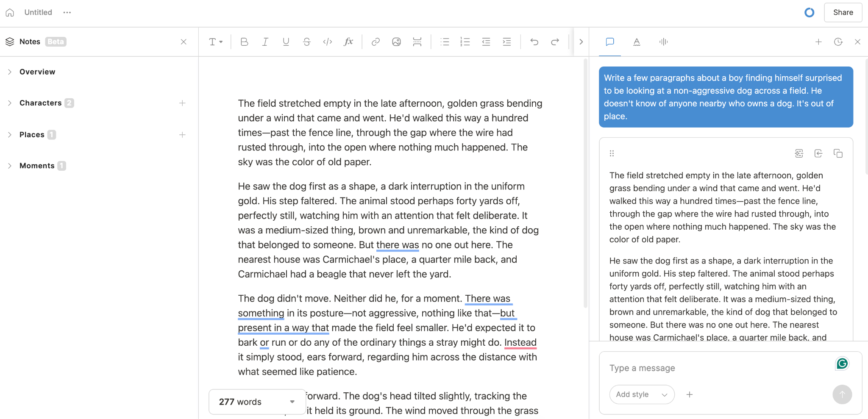This screenshot has height=419, width=868.
Task: Start a new chat with plus icon
Action: click(818, 42)
